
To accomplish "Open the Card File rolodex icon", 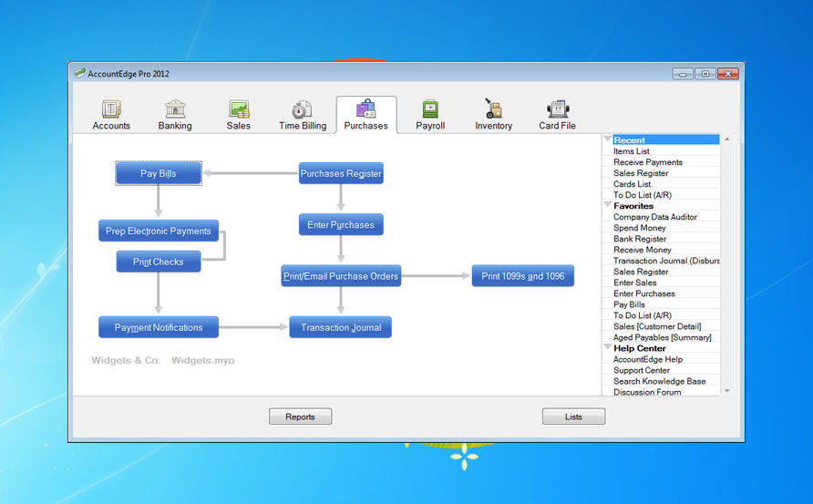I will click(558, 108).
